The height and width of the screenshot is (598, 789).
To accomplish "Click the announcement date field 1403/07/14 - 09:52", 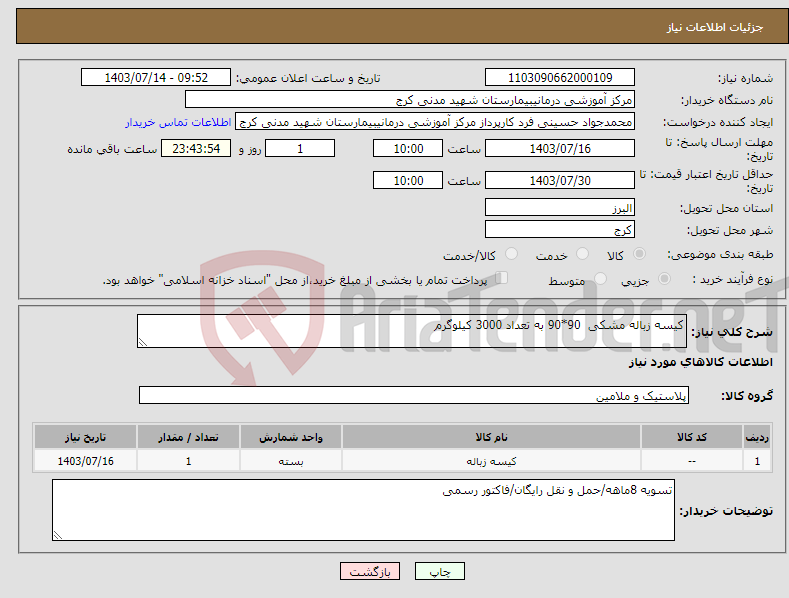I will (x=156, y=78).
